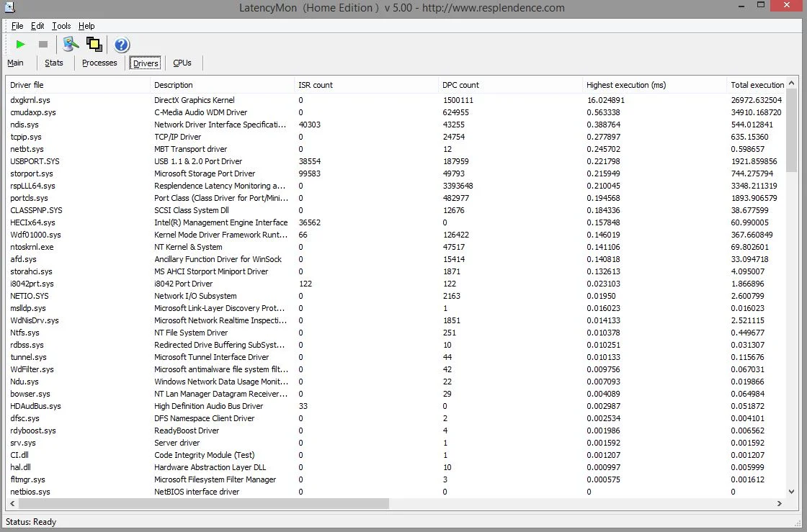Click the vertical scrollbar down arrow
This screenshot has height=532, width=807.
click(x=792, y=492)
